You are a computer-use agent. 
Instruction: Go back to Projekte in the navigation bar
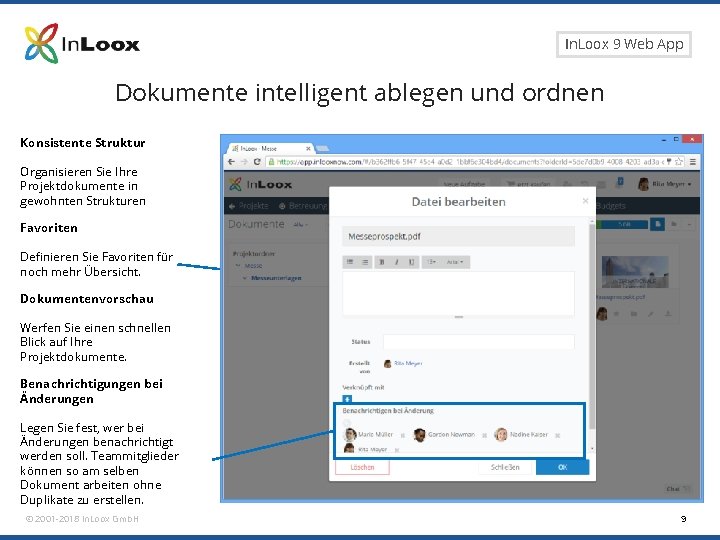[248, 206]
